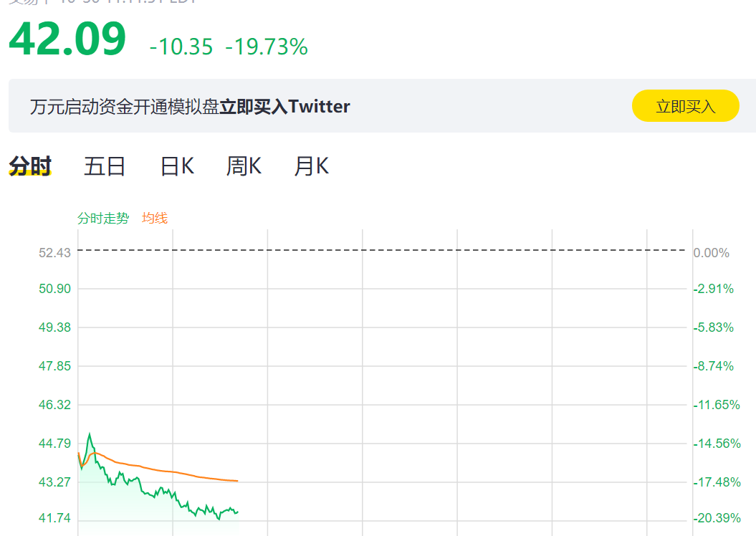Click the green price line peak

pos(89,434)
